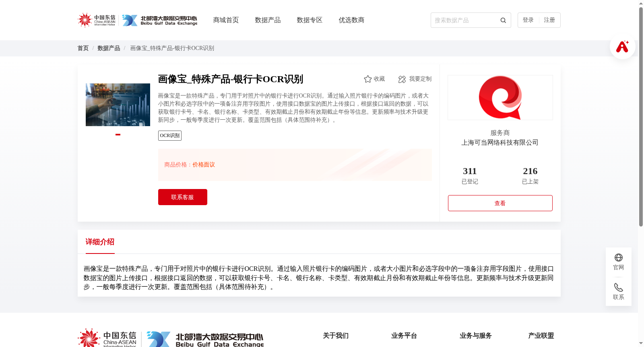Click the 联系客服 red button
644x347 pixels.
click(x=183, y=197)
